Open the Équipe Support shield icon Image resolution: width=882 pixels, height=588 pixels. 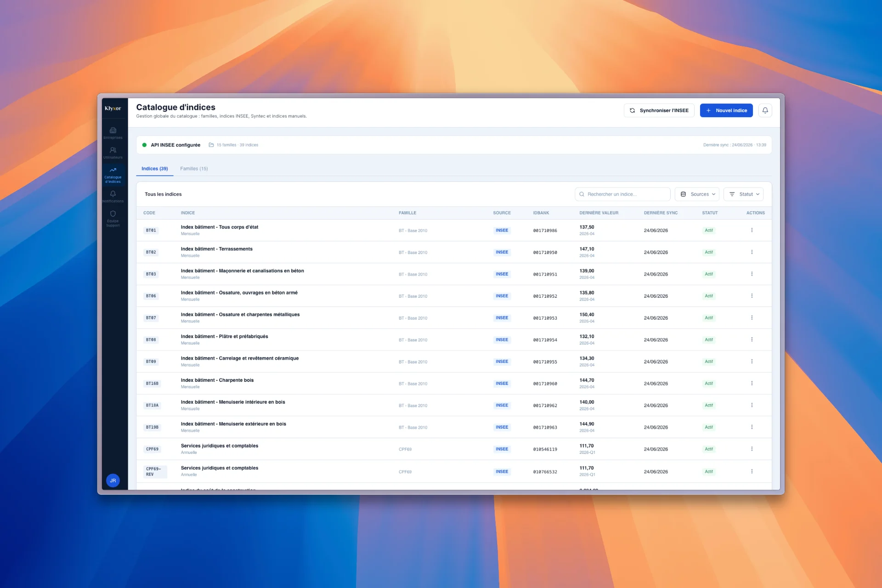(x=113, y=218)
